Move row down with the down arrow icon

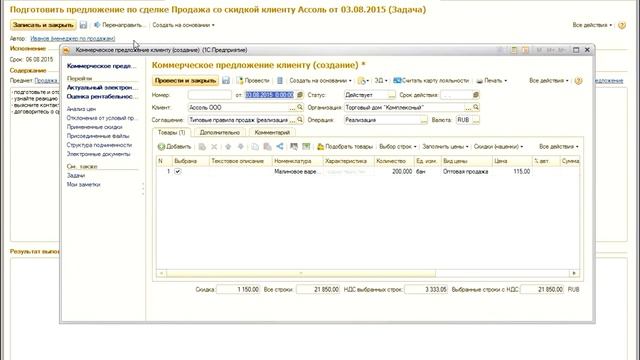click(x=241, y=147)
